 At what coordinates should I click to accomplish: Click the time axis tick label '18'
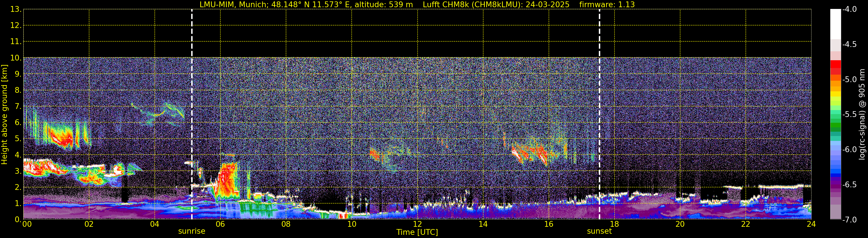(x=614, y=224)
